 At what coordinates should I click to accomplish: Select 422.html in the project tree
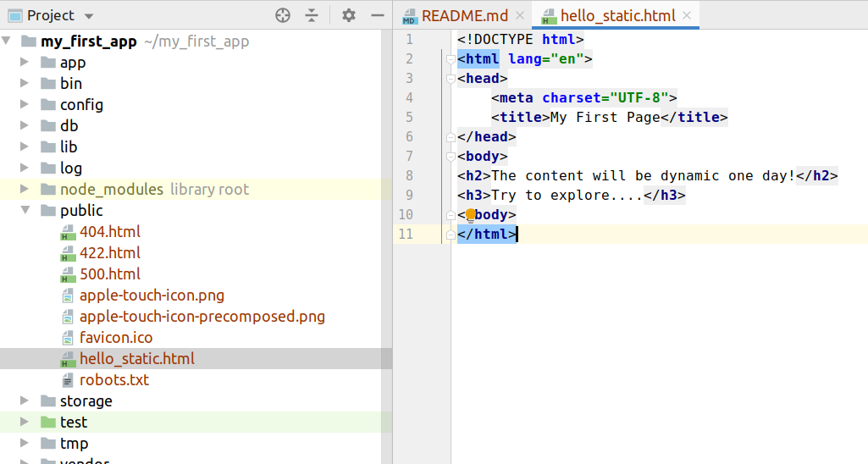[x=109, y=252]
